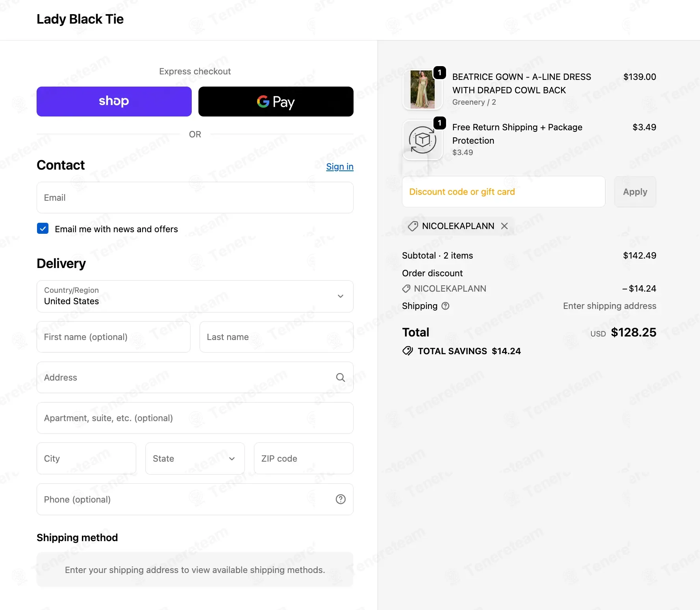The image size is (700, 610).
Task: Click the Sign in link
Action: [339, 166]
